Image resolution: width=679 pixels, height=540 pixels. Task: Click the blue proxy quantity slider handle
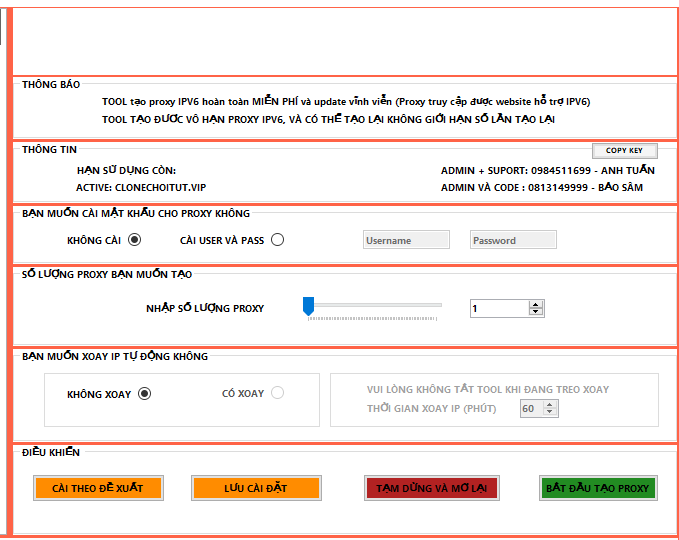[x=309, y=306]
